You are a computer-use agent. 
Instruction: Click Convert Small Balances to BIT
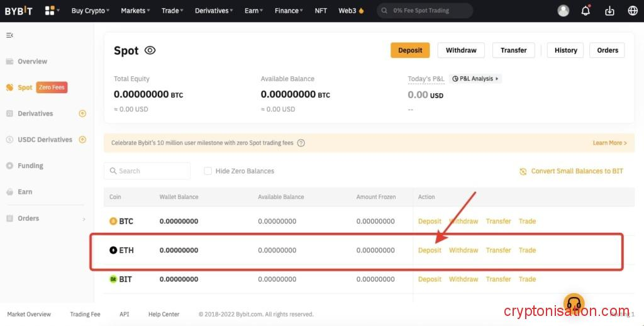[572, 171]
